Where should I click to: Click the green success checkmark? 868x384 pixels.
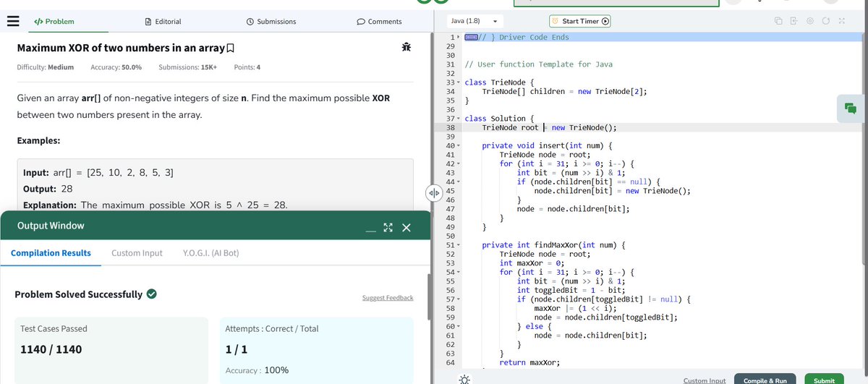coord(152,294)
